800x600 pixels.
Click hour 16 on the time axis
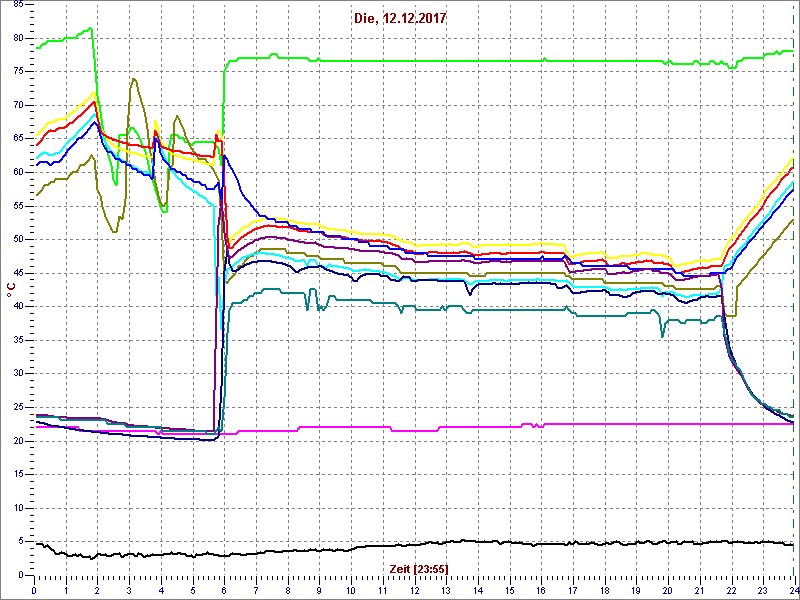(541, 589)
